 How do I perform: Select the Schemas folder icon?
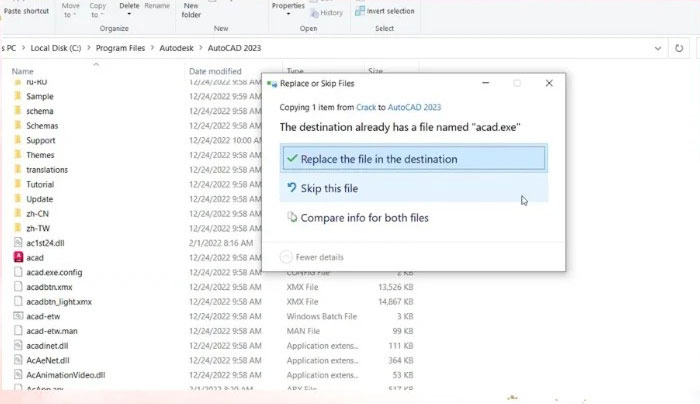pyautogui.click(x=18, y=125)
